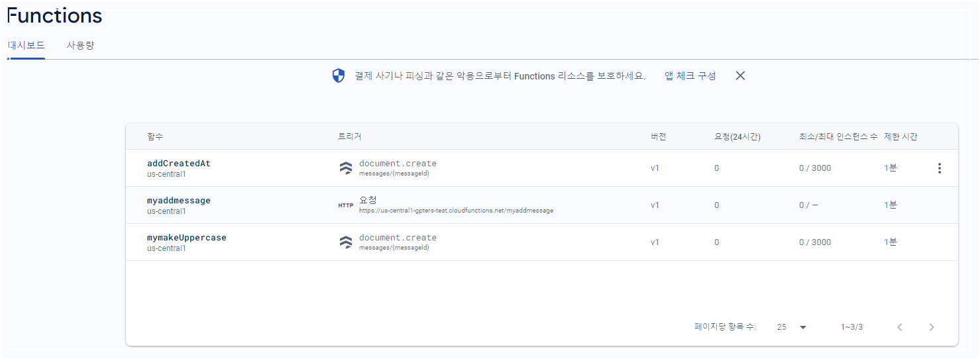Click document.create trigger text for addCreatedAt
Image resolution: width=980 pixels, height=359 pixels.
click(x=398, y=163)
